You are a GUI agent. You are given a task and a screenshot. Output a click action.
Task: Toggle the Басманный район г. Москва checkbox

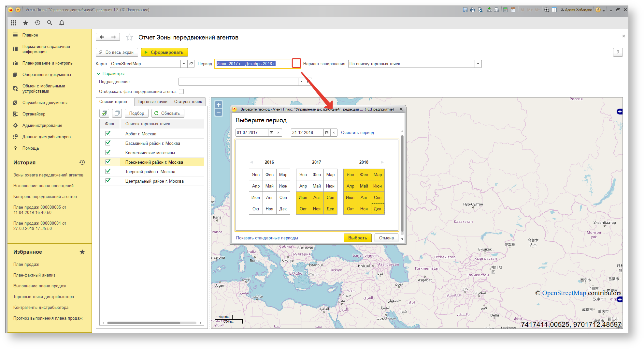(108, 143)
